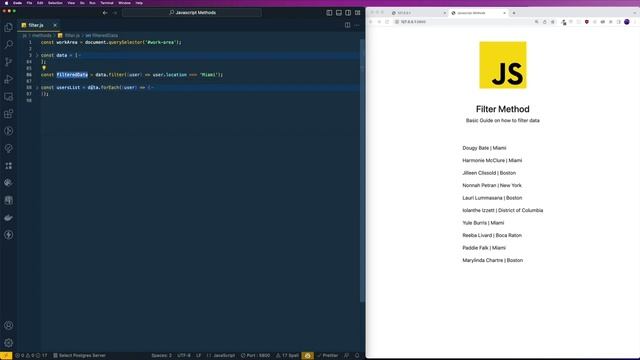Viewport: 640px width, 360px height.
Task: Click 'Reeba Livard | Boca Raton' row
Action: (x=492, y=235)
